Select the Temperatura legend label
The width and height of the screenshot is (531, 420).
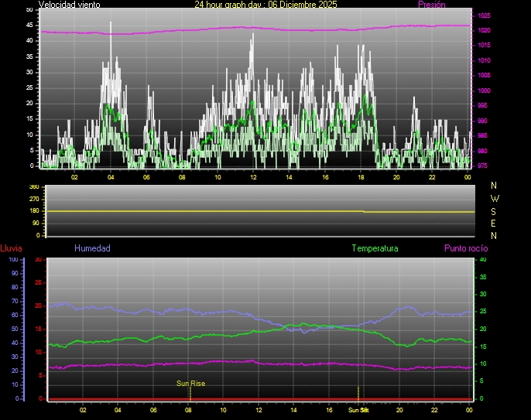click(375, 248)
